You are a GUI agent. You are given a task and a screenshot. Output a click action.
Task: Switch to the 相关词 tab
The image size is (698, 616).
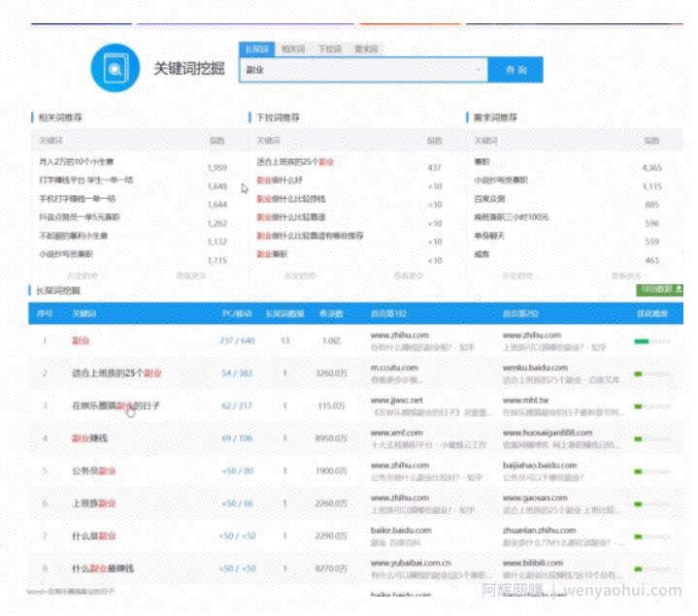coord(293,49)
